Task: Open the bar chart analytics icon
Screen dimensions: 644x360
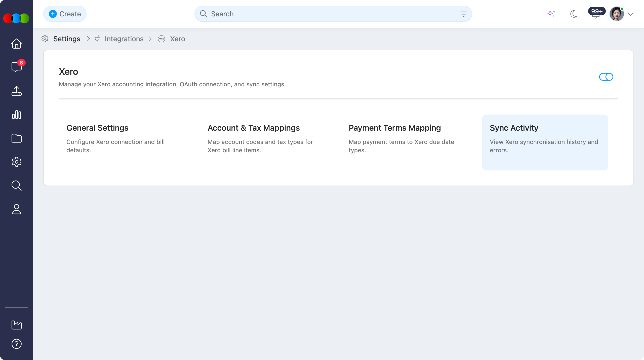Action: pos(17,115)
